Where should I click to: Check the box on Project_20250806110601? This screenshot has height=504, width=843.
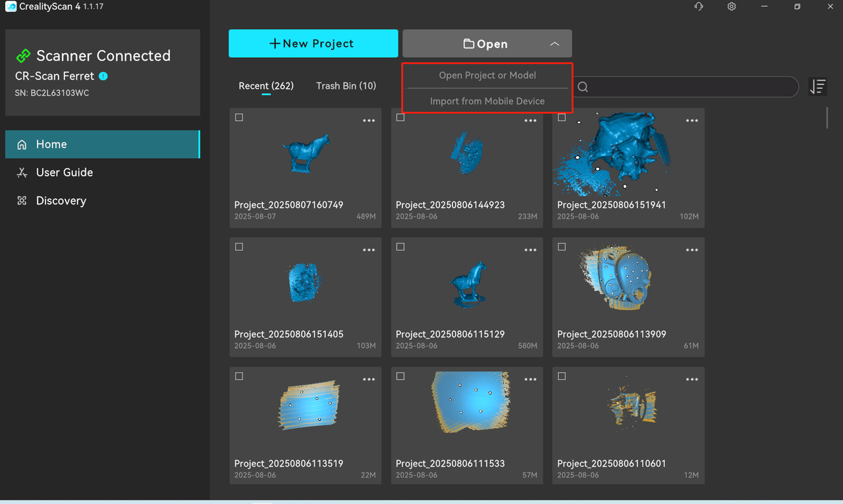(x=562, y=376)
